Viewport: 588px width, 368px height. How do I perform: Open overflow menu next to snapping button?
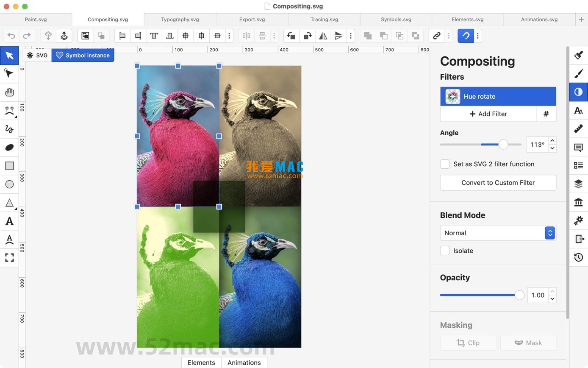(x=478, y=36)
